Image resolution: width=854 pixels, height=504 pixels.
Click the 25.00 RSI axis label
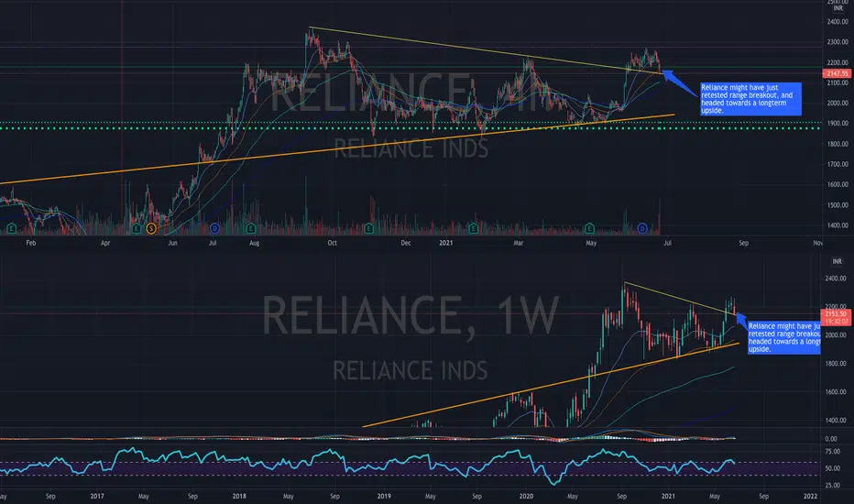click(832, 485)
